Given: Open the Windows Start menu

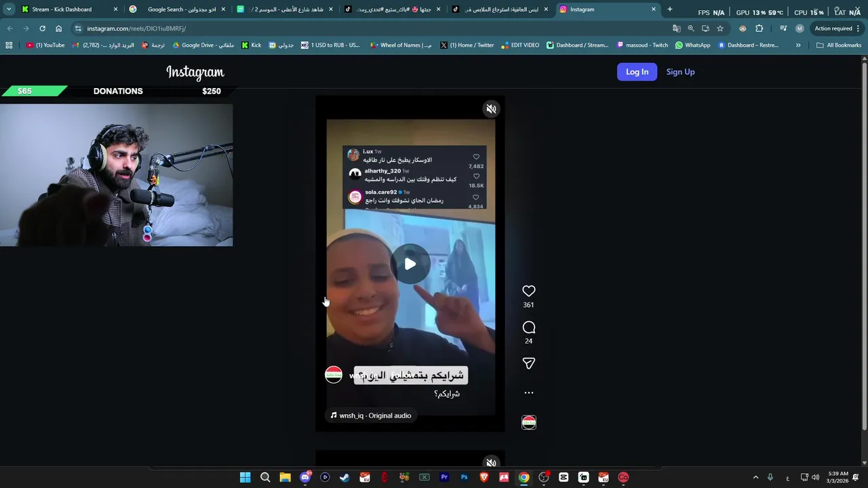Looking at the screenshot, I should (x=245, y=477).
